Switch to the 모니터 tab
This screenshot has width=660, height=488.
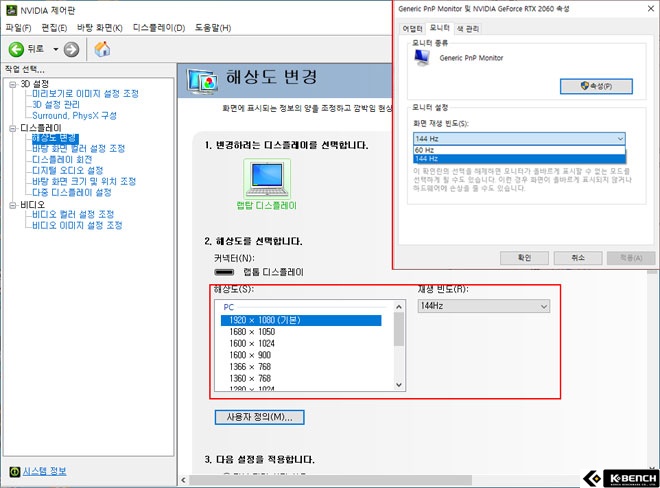[439, 28]
